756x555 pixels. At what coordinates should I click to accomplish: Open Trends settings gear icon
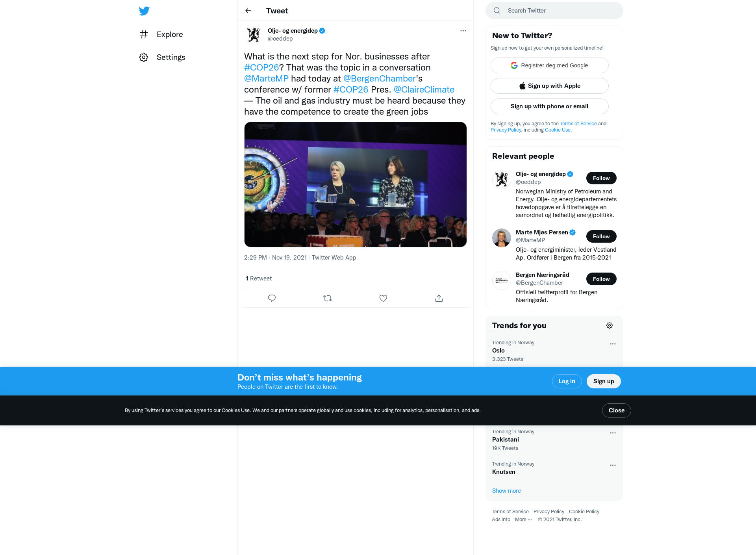[610, 325]
